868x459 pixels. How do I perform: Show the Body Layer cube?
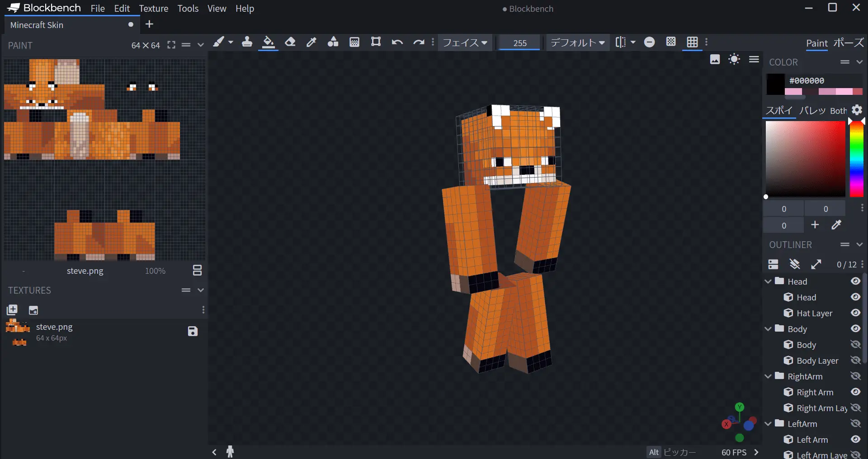point(855,360)
